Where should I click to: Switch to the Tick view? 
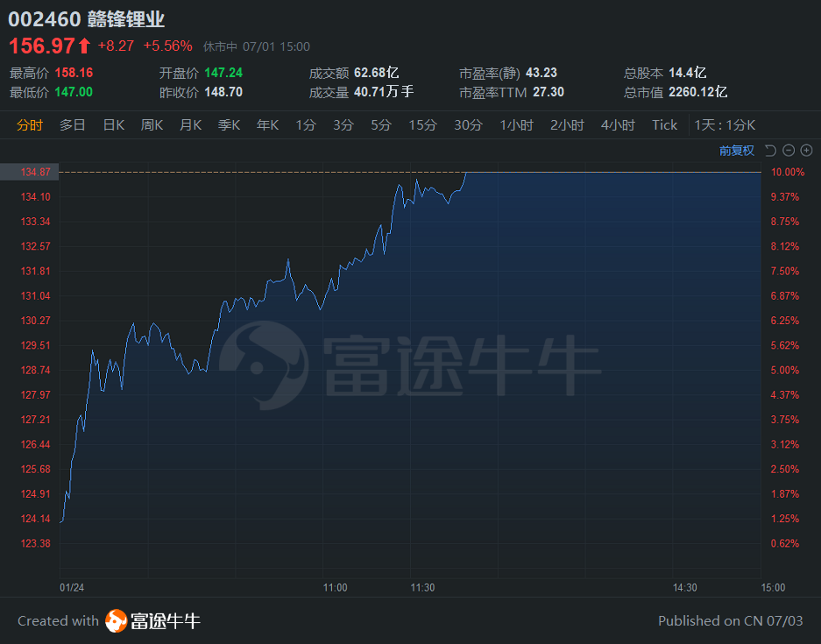point(664,124)
